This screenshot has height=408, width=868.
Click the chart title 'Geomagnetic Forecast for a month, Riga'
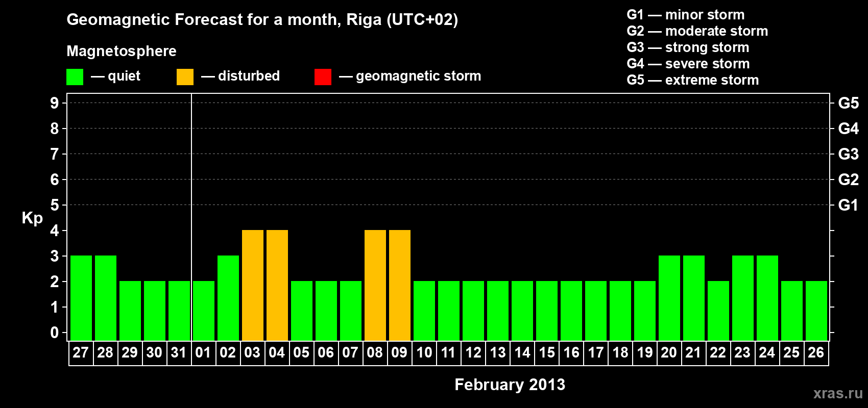pyautogui.click(x=262, y=20)
